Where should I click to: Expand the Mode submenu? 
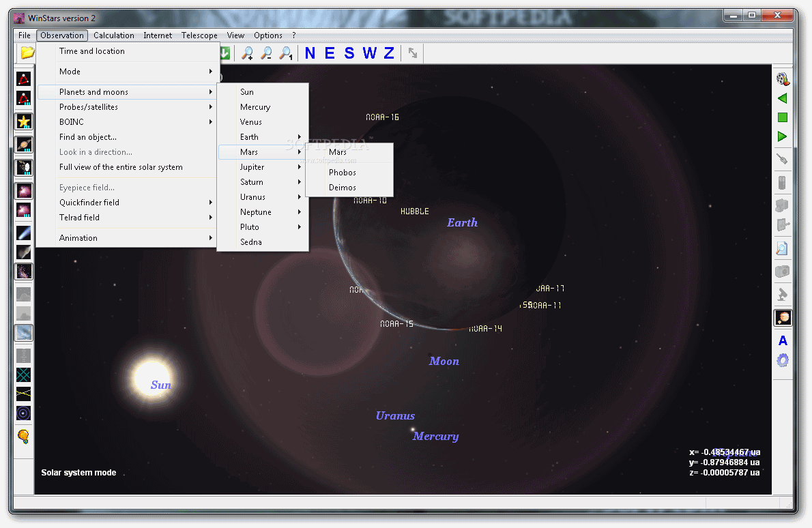[x=128, y=72]
